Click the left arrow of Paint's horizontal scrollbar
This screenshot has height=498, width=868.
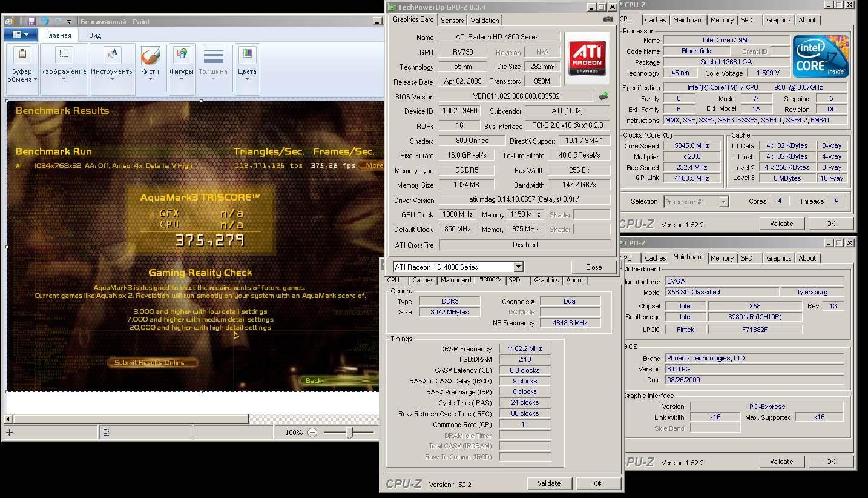point(8,419)
